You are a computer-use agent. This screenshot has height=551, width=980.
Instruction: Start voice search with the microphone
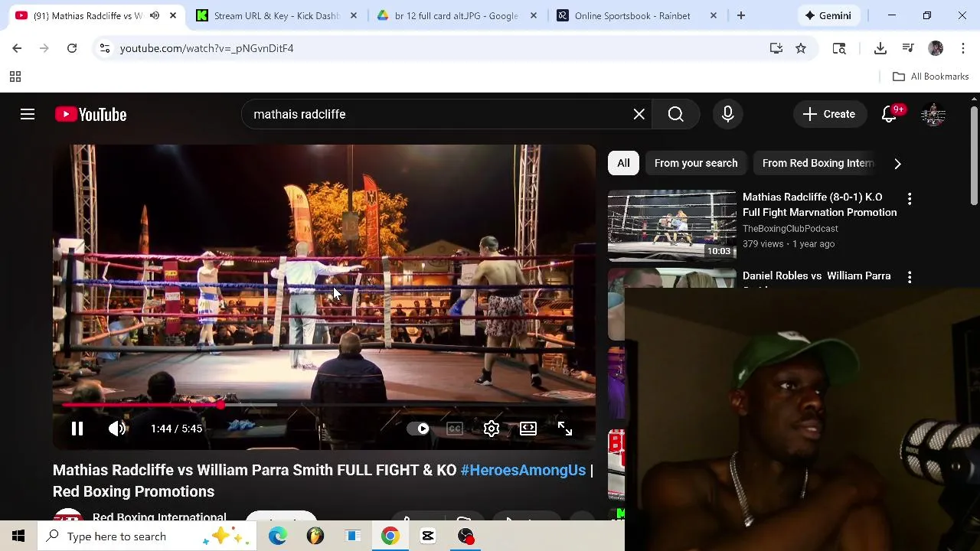[x=727, y=114]
